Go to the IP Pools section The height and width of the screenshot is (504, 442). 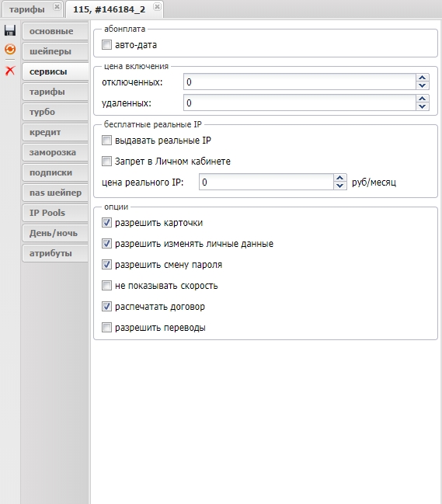click(55, 213)
